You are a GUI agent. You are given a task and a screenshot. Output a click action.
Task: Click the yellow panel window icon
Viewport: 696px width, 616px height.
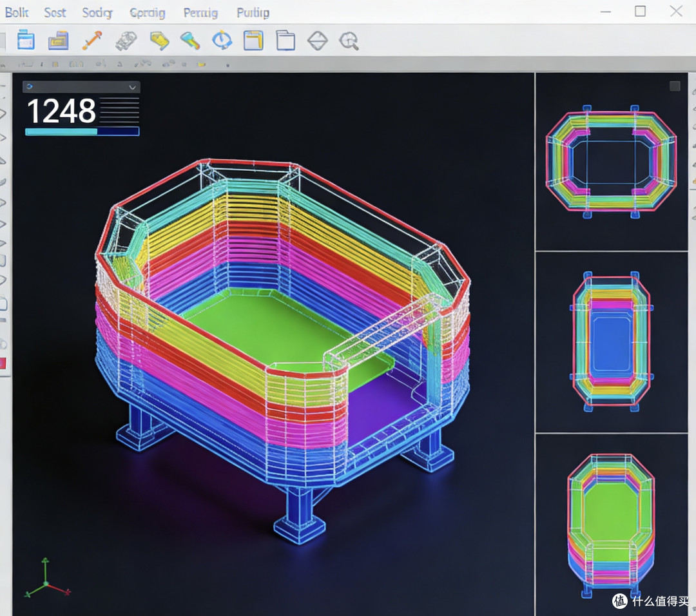253,41
